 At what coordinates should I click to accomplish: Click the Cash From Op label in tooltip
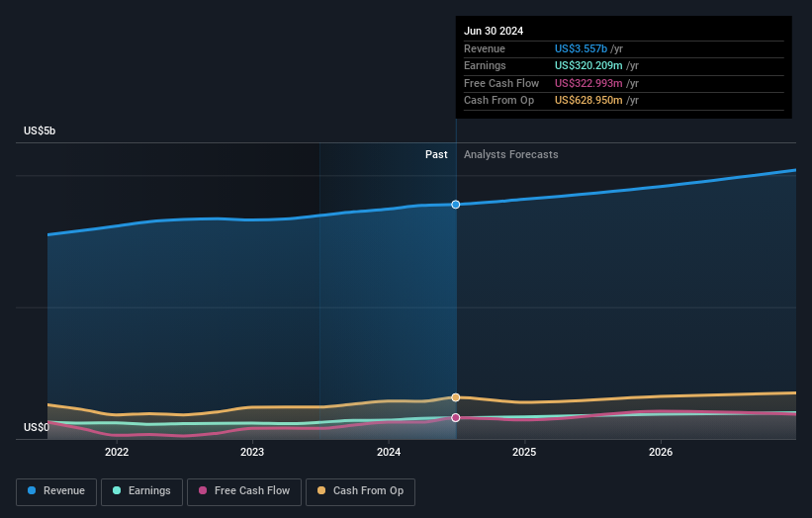(498, 101)
